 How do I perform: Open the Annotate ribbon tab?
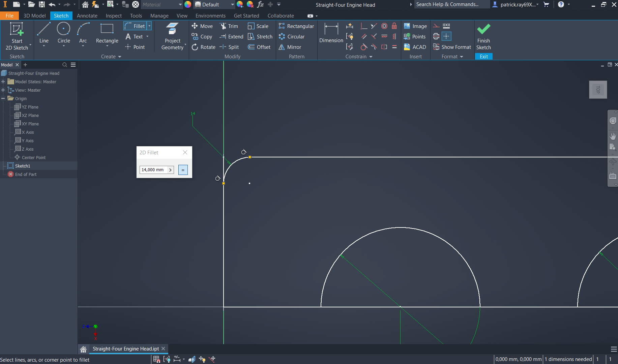(x=87, y=16)
